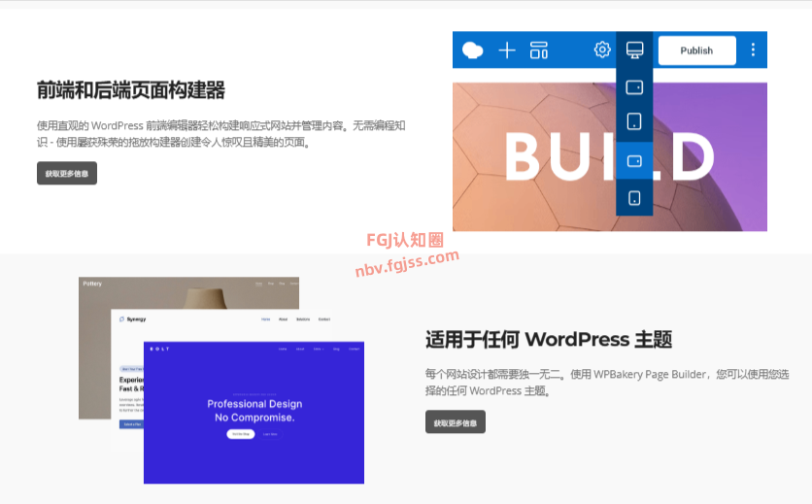Select the desktop monitor view icon
This screenshot has height=504, width=812.
[x=634, y=50]
